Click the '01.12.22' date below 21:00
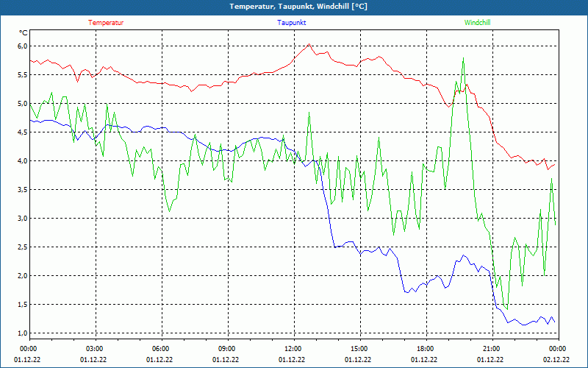The height and width of the screenshot is (368, 588). coord(490,359)
